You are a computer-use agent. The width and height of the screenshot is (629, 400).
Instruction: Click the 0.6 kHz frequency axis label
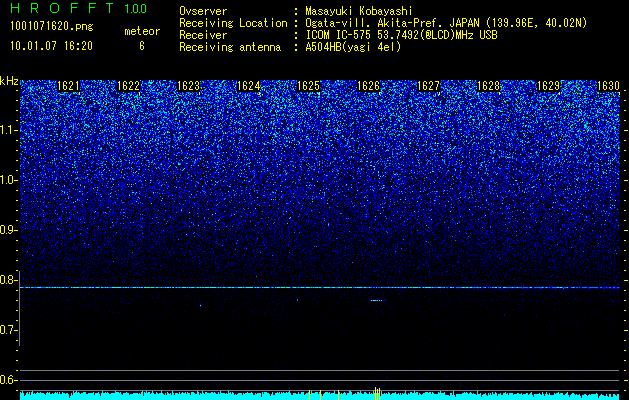[8, 380]
